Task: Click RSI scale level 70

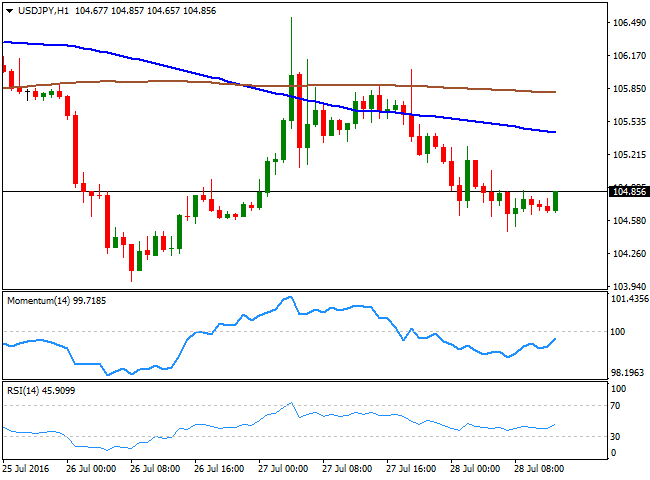Action: point(615,406)
